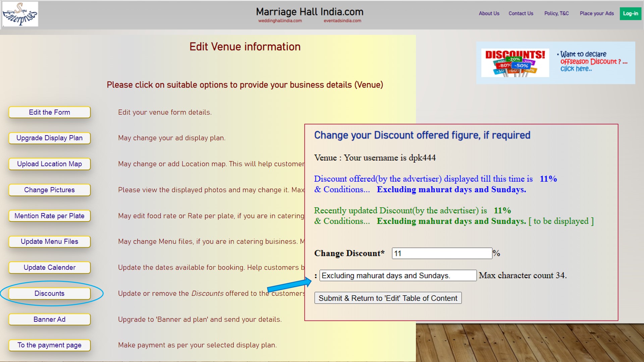
Task: Open Update Calender option
Action: coord(50,267)
